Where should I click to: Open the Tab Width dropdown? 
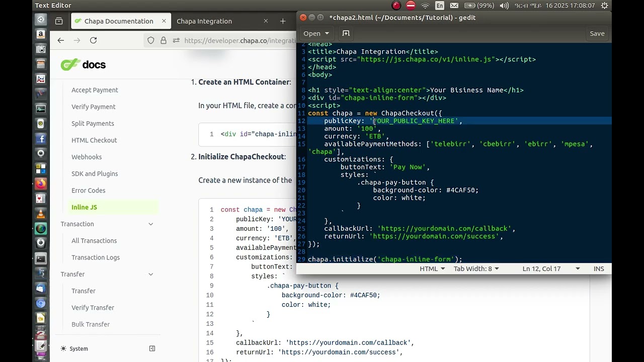point(476,268)
